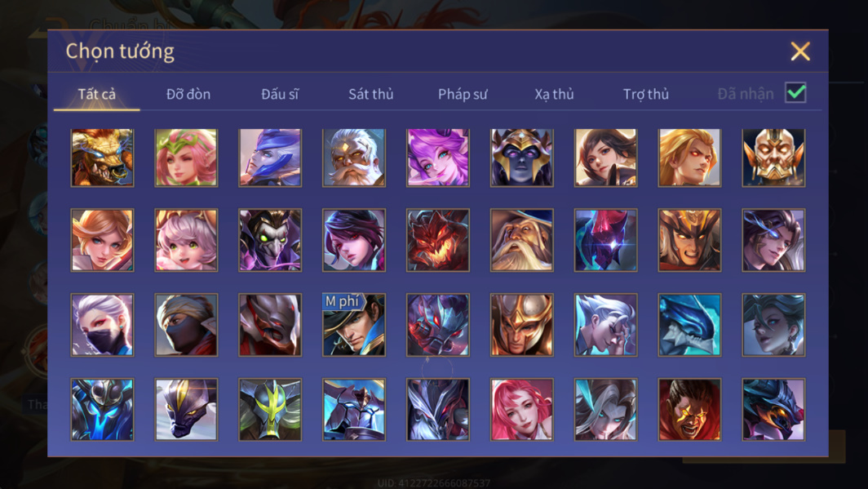The height and width of the screenshot is (489, 868).
Task: Select the golden boar hero portrait
Action: 103,158
